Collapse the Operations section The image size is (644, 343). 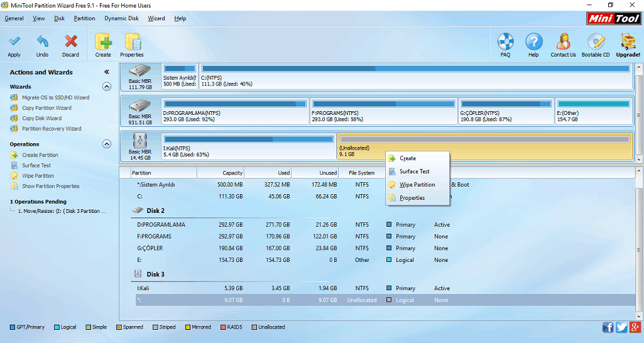(x=107, y=144)
